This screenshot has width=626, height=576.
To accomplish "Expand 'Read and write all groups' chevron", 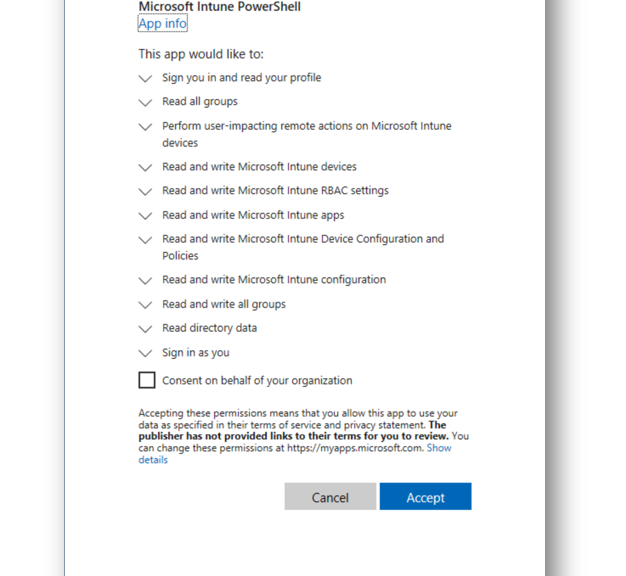I will click(145, 305).
